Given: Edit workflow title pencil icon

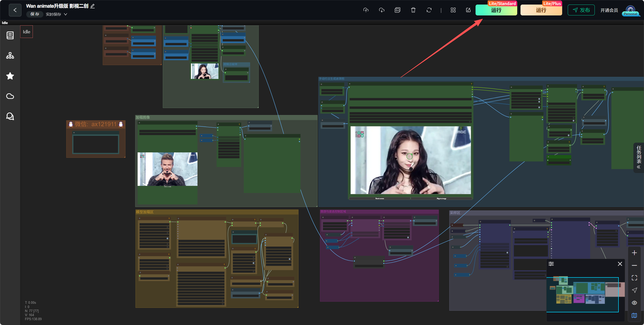Looking at the screenshot, I should (93, 6).
